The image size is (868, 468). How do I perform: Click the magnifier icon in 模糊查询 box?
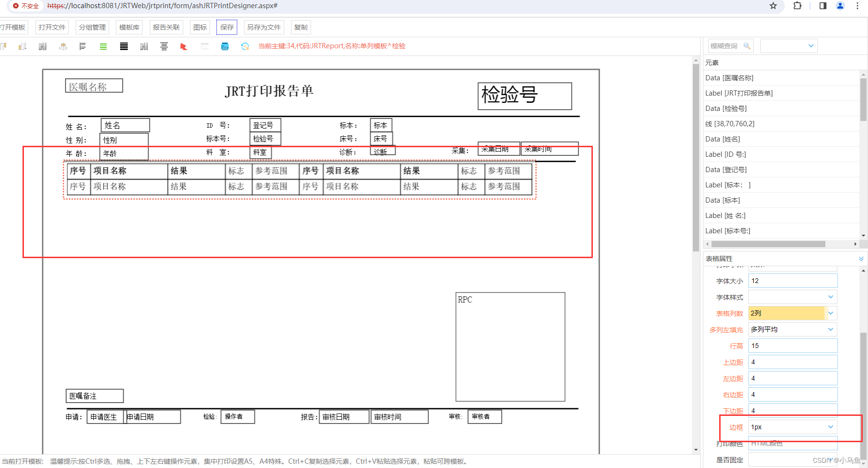pyautogui.click(x=746, y=46)
